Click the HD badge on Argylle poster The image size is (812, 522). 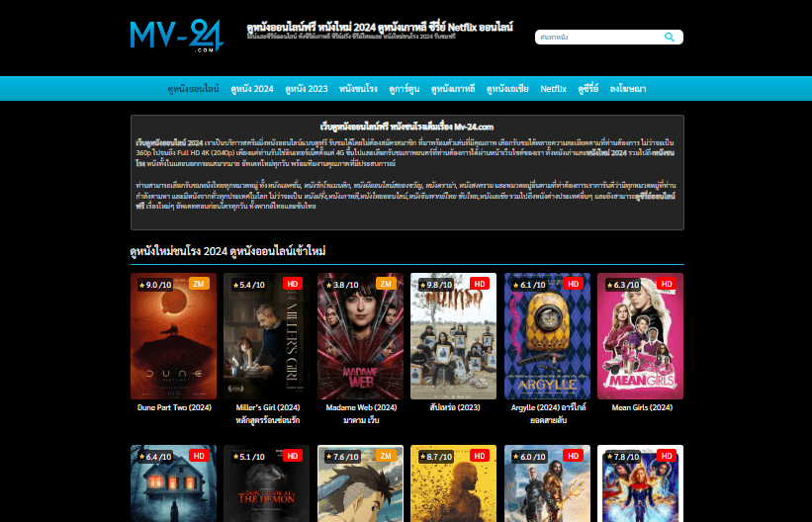coord(573,284)
